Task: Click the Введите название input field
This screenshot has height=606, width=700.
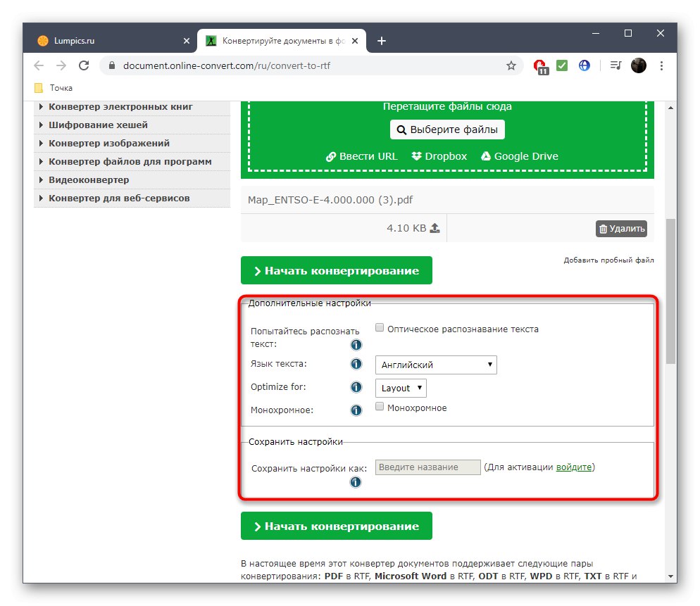Action: point(427,467)
